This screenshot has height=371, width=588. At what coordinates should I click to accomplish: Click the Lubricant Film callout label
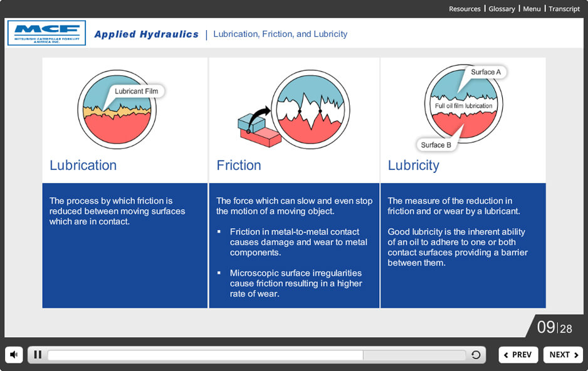point(136,91)
